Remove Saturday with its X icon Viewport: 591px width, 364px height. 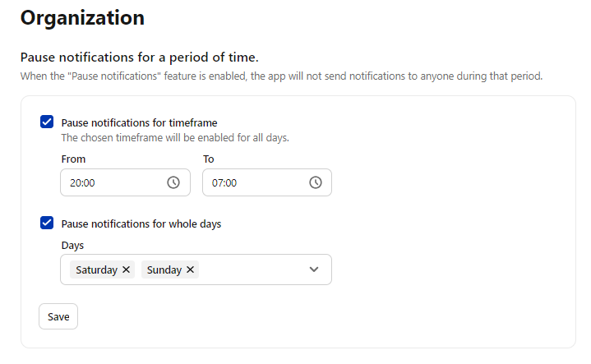pyautogui.click(x=127, y=270)
